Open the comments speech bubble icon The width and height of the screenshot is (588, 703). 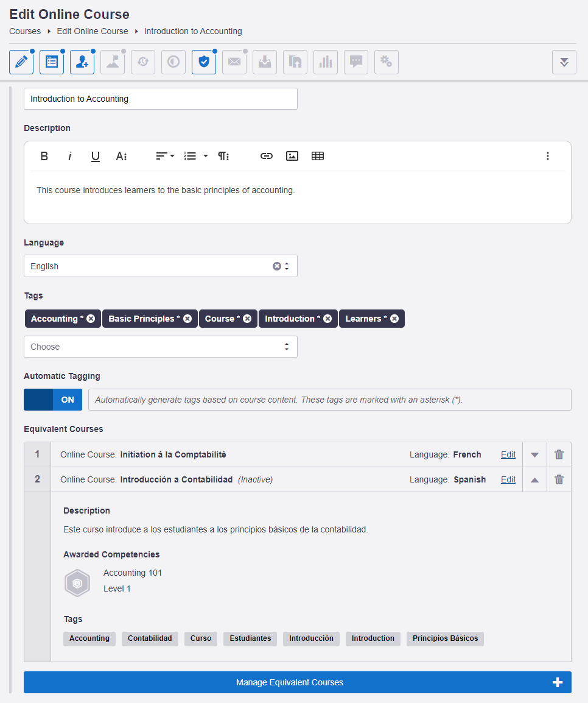(x=355, y=62)
